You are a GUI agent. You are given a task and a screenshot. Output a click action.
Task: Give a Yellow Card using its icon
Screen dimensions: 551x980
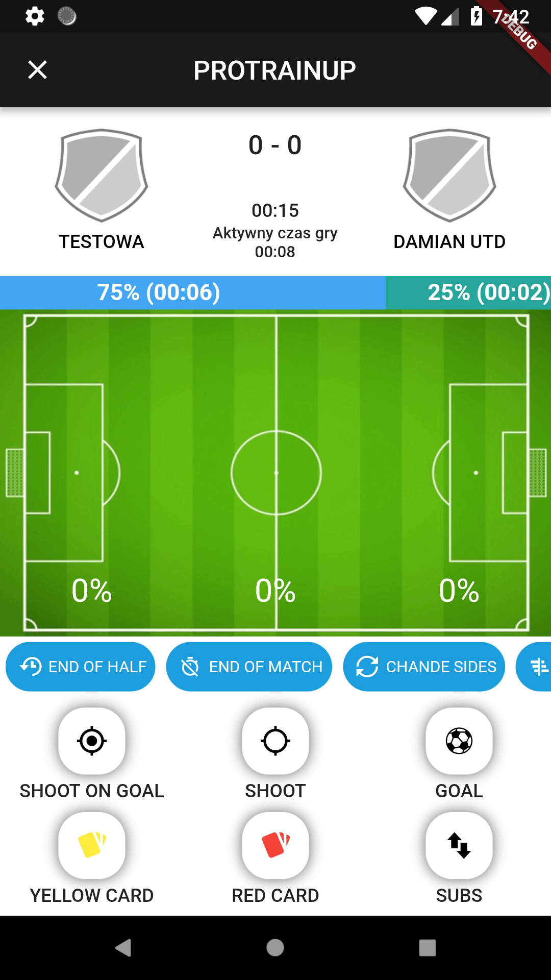(x=91, y=846)
